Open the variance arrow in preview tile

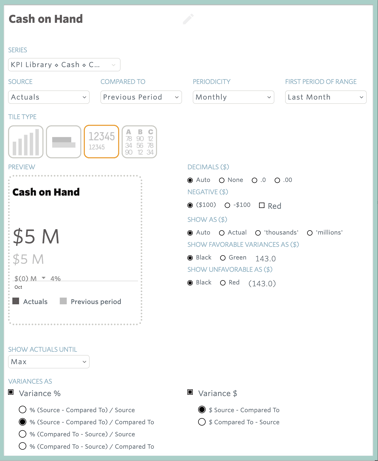tap(44, 278)
